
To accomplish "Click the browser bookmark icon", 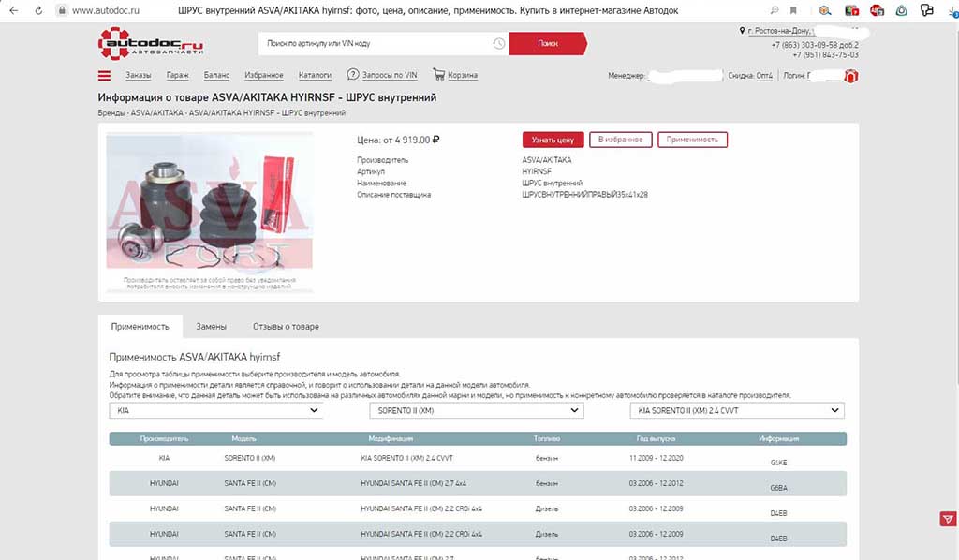I will tap(794, 10).
